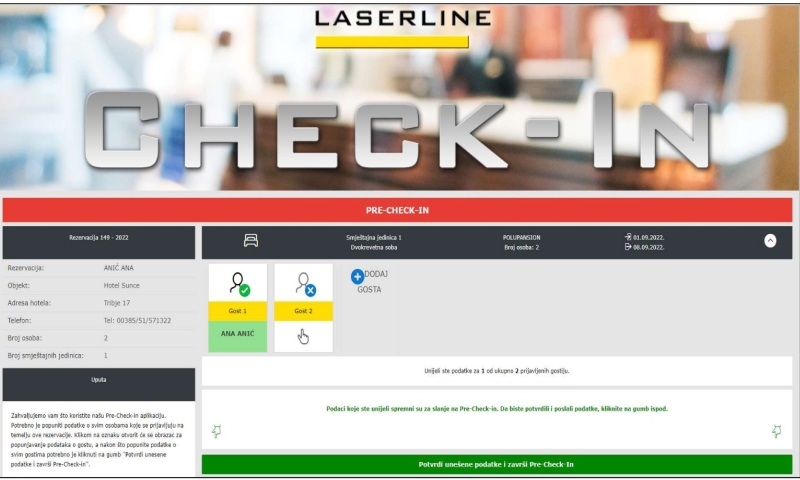Click the blue plus Dodaj gosta icon
The image size is (800, 480).
pos(357,276)
